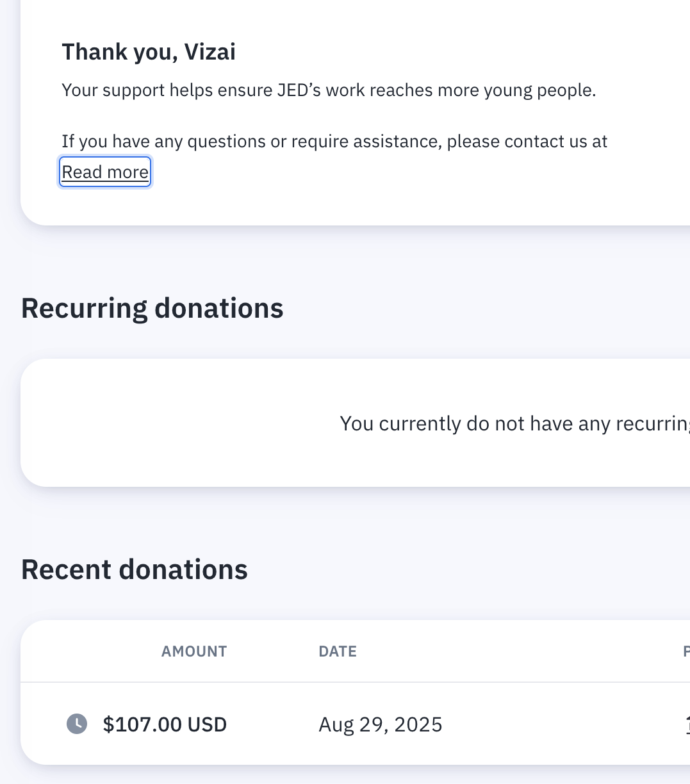Click the pending clock icon beside $107.00
The width and height of the screenshot is (690, 784).
77,724
